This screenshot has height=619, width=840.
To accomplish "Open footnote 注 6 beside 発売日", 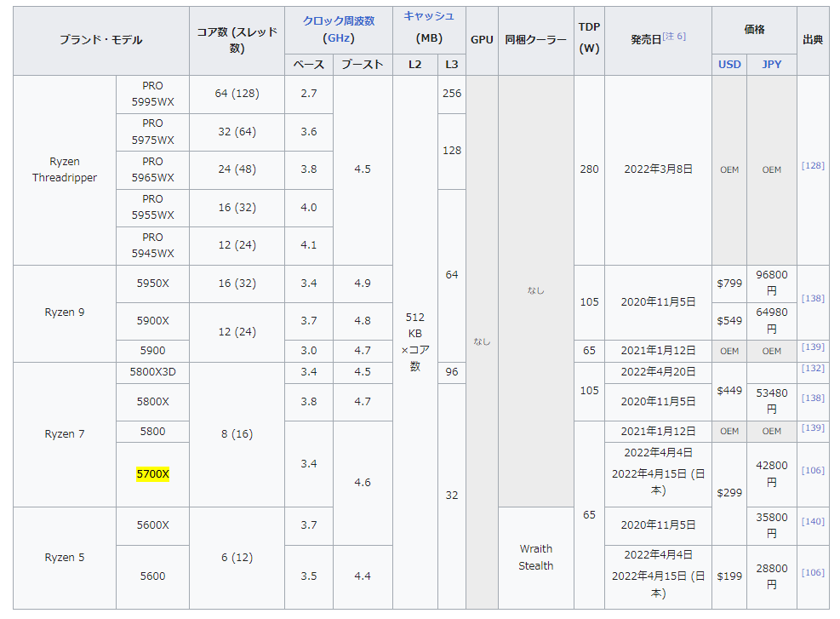I will pos(674,36).
